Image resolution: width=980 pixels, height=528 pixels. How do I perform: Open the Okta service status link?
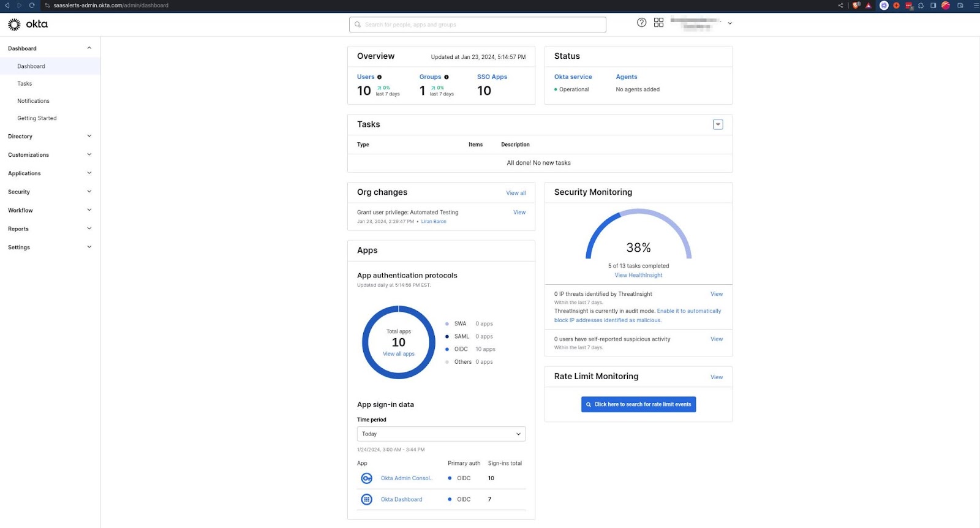coord(573,77)
